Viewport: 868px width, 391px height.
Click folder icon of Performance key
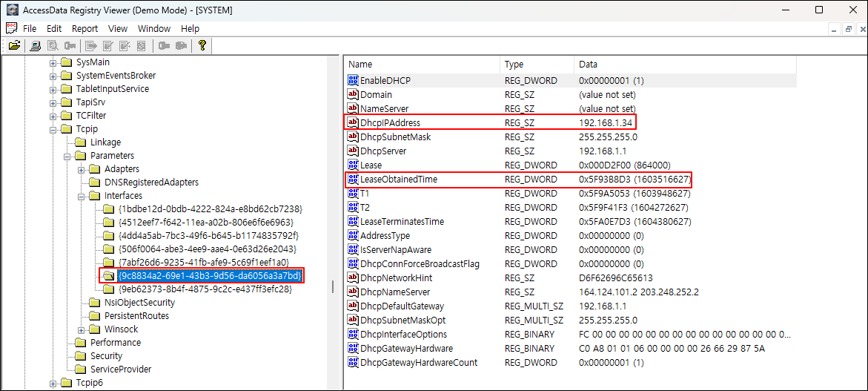[81, 342]
